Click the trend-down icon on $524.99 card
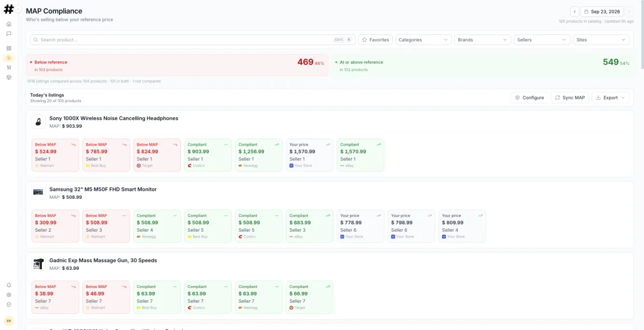 (73, 145)
